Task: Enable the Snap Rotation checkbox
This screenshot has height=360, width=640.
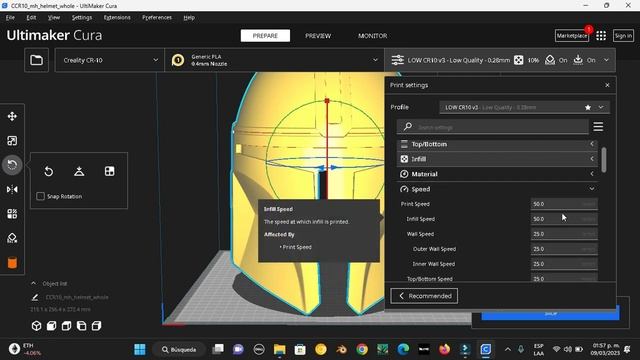Action: pos(40,196)
